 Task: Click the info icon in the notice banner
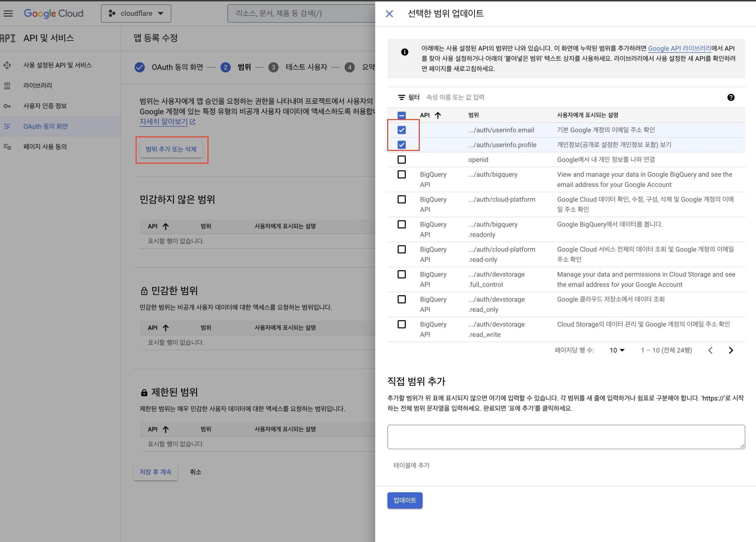(x=405, y=52)
